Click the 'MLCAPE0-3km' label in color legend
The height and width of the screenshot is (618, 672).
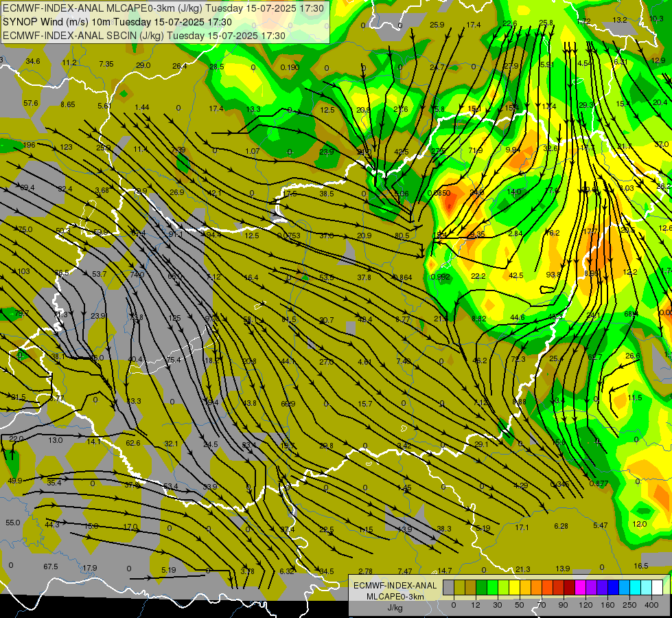coord(395,597)
